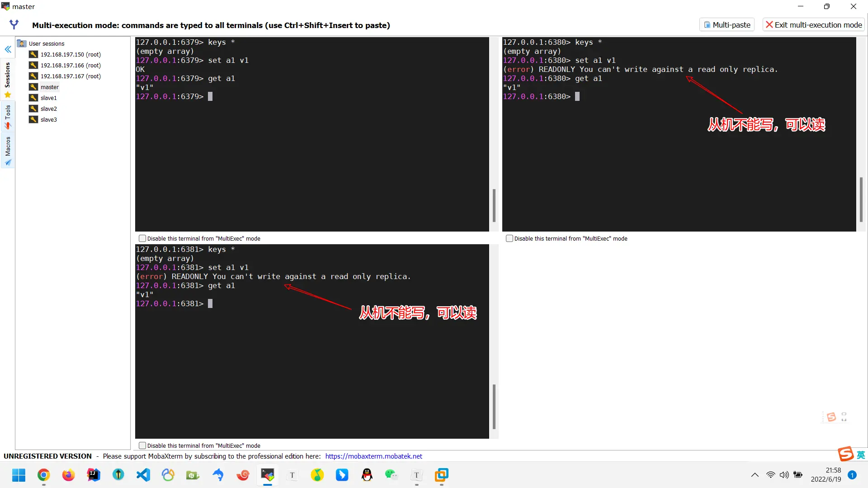Disable 6381 terminal from MultiExec mode
The width and height of the screenshot is (868, 488).
tap(142, 445)
